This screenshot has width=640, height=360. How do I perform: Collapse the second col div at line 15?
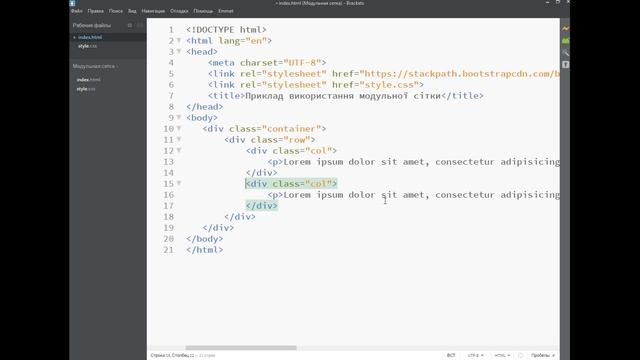(x=179, y=184)
